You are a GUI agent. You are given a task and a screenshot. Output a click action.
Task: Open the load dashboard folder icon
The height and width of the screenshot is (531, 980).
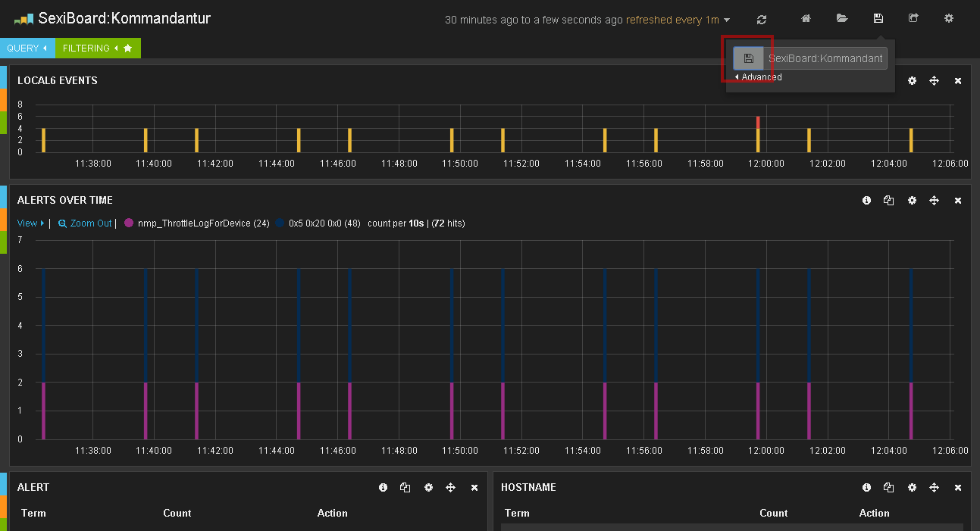(842, 18)
